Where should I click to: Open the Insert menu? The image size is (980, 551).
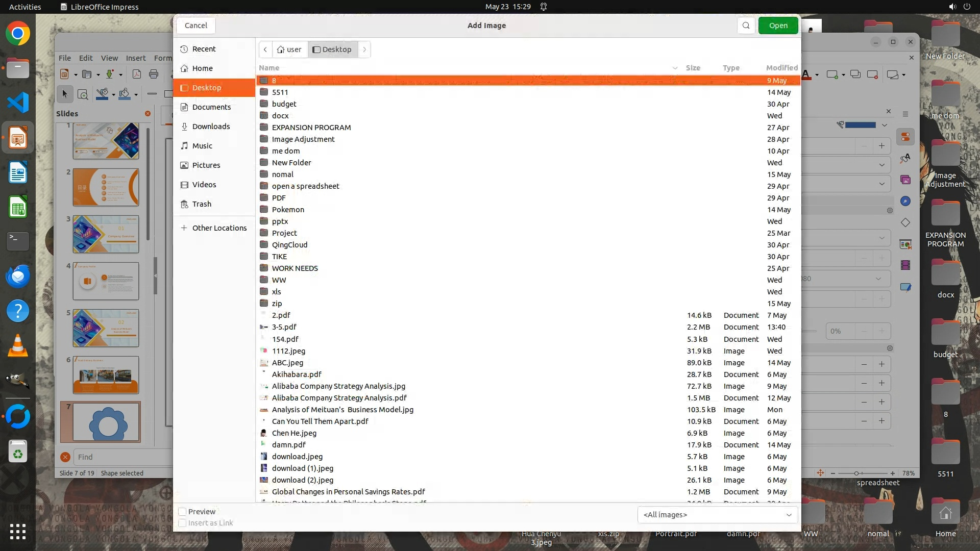tap(136, 58)
